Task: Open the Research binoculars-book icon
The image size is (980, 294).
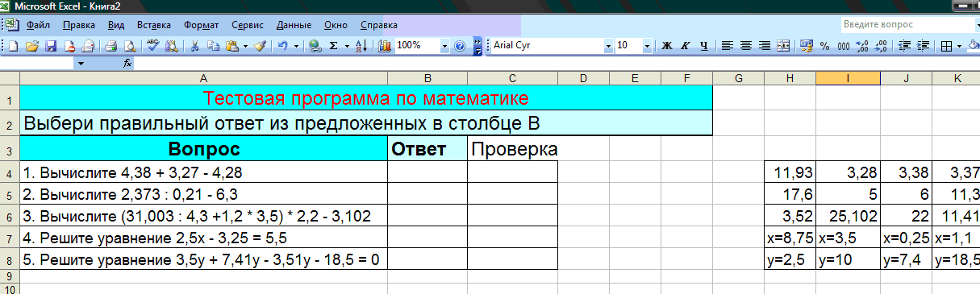Action: [x=171, y=46]
